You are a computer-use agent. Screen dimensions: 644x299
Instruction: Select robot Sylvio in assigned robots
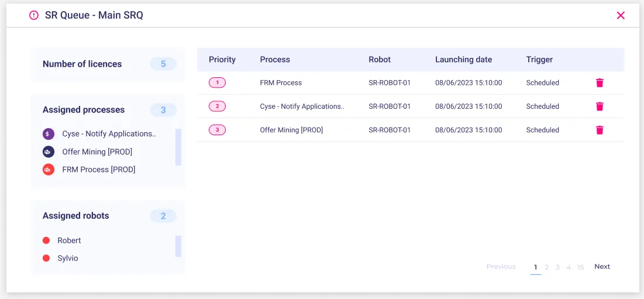pyautogui.click(x=68, y=259)
